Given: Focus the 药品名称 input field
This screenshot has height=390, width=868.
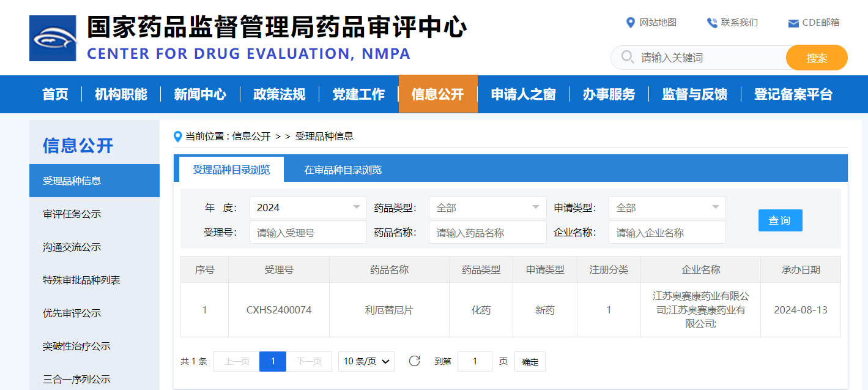Looking at the screenshot, I should point(488,233).
